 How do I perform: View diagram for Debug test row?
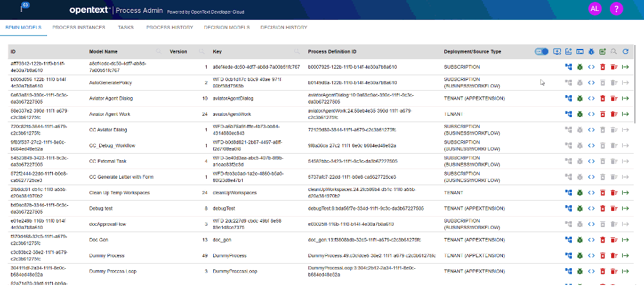pyautogui.click(x=569, y=208)
